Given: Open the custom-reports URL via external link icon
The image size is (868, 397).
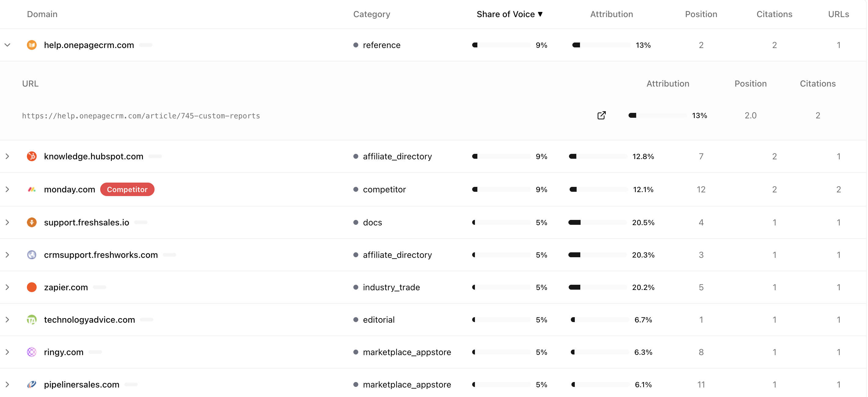Looking at the screenshot, I should point(602,115).
